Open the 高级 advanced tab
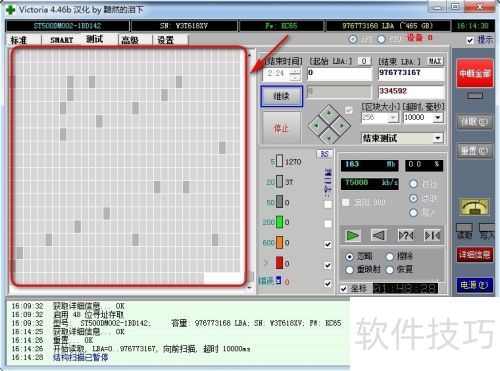This screenshot has width=500, height=371. coord(130,40)
